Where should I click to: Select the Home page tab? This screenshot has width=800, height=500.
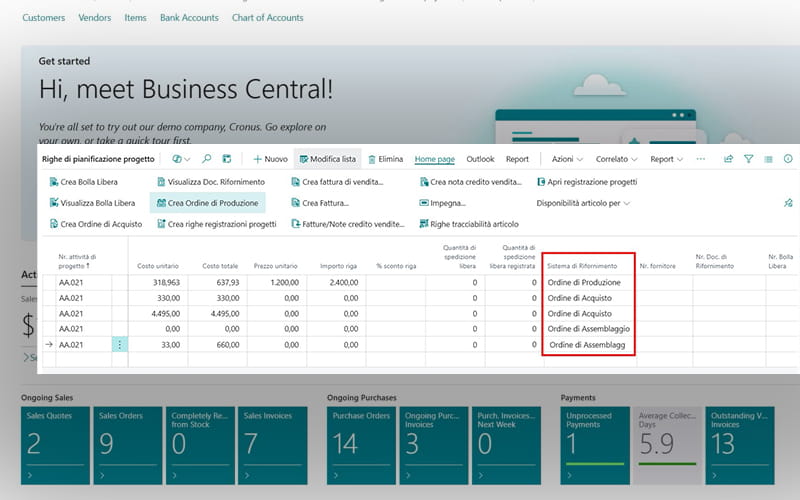[x=435, y=159]
